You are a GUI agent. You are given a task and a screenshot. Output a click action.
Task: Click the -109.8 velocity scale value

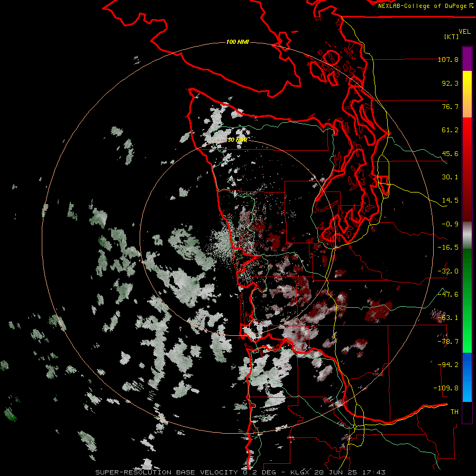[x=446, y=388]
